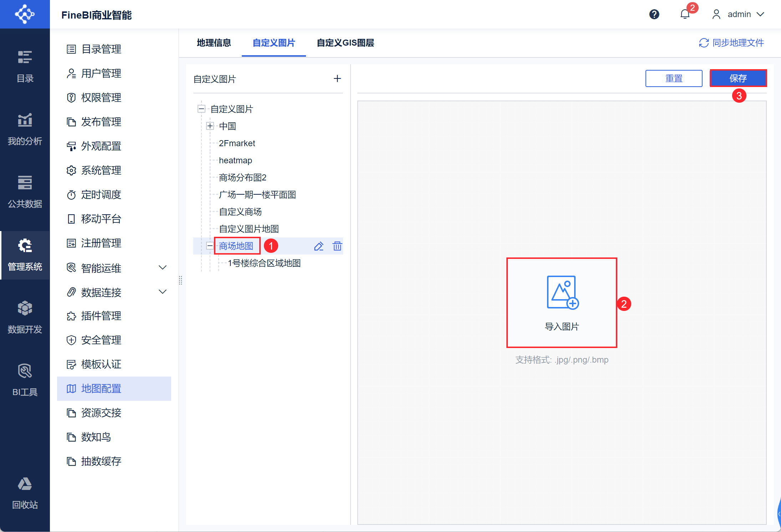
Task: Open 系统管理 menu item
Action: 114,170
